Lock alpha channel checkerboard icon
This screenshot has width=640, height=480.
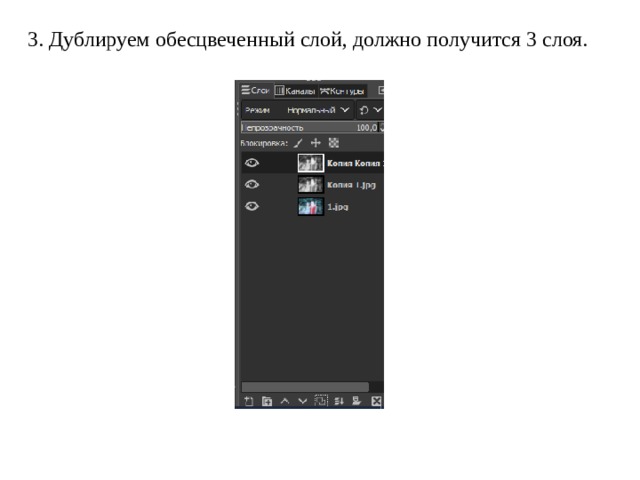pos(334,142)
